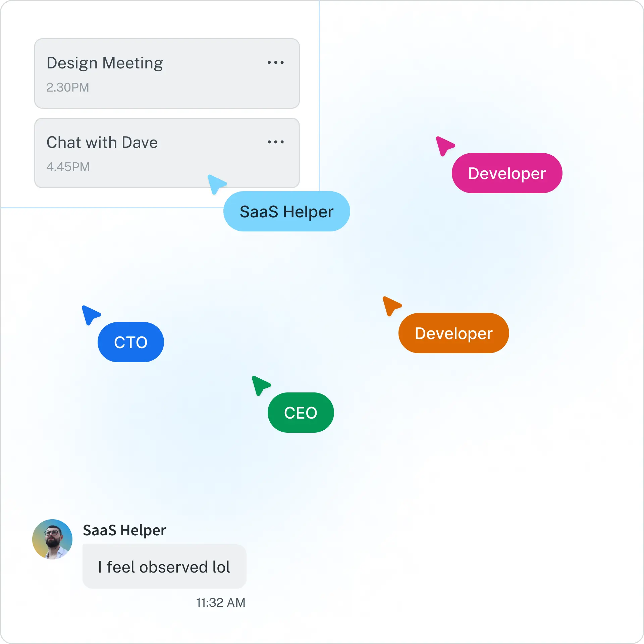Viewport: 644px width, 644px height.
Task: Toggle visibility of CEO role bubble
Action: [x=301, y=412]
